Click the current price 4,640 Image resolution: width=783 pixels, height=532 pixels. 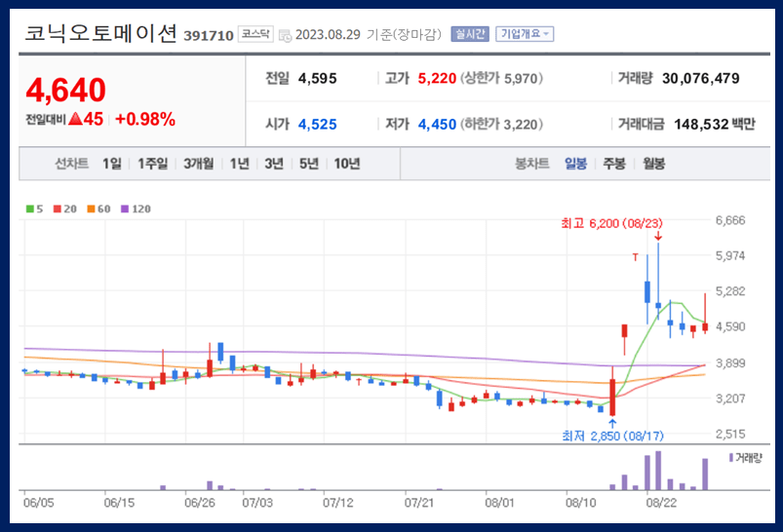pos(66,91)
